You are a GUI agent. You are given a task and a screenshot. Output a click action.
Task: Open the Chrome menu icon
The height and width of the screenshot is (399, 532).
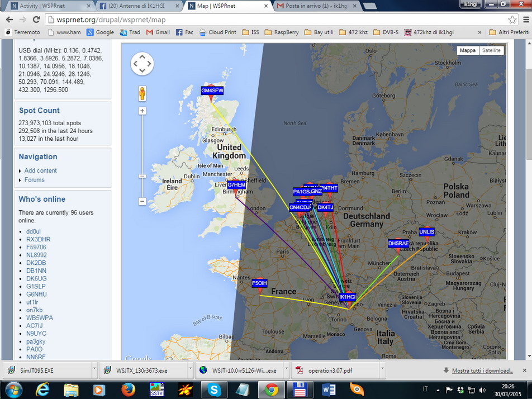pos(526,20)
